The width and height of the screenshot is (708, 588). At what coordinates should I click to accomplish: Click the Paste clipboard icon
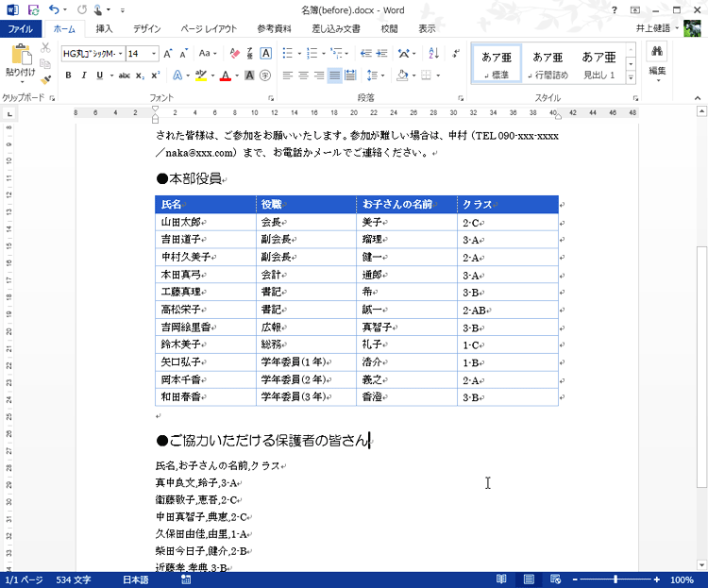click(x=21, y=55)
